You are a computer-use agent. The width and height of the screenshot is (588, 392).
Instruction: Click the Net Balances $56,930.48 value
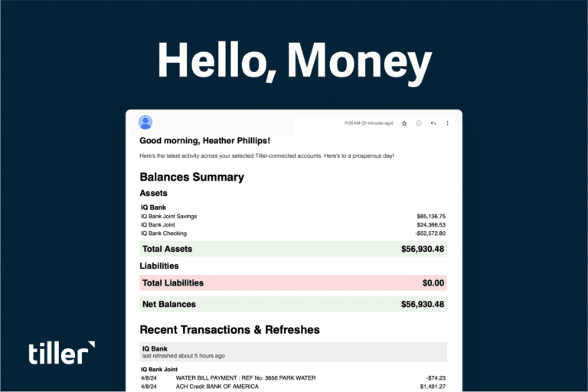pos(423,304)
